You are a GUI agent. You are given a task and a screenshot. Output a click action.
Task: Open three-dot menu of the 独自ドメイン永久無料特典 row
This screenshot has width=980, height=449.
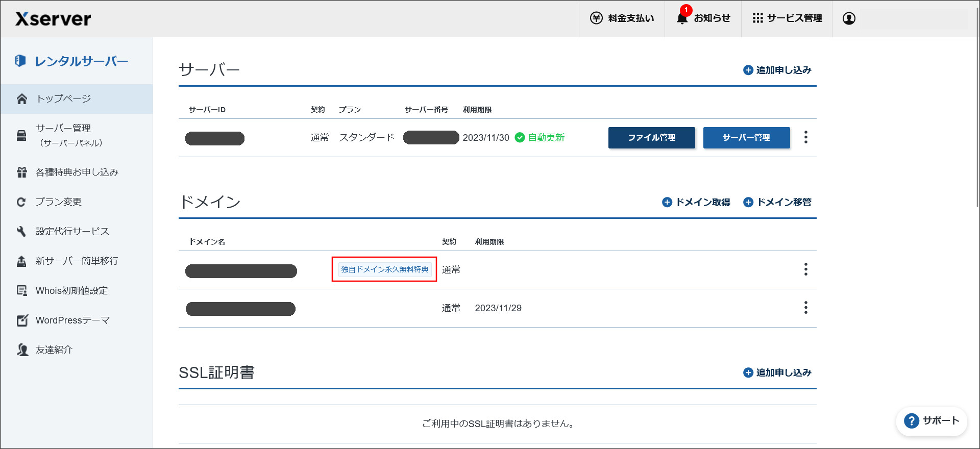806,269
